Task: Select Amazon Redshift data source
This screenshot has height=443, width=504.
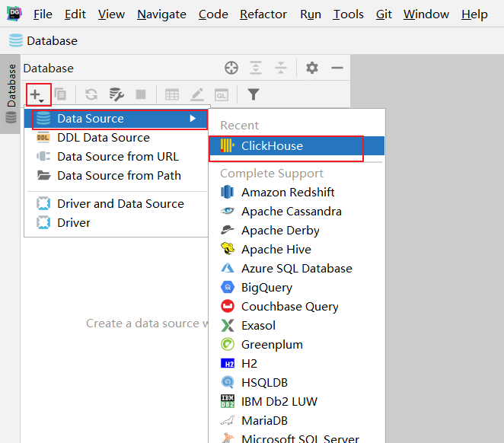Action: (297, 193)
